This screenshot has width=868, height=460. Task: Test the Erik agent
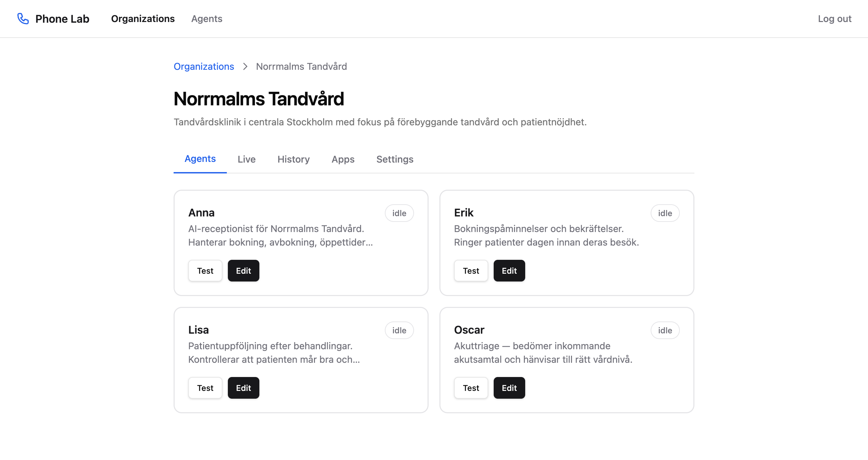point(471,271)
